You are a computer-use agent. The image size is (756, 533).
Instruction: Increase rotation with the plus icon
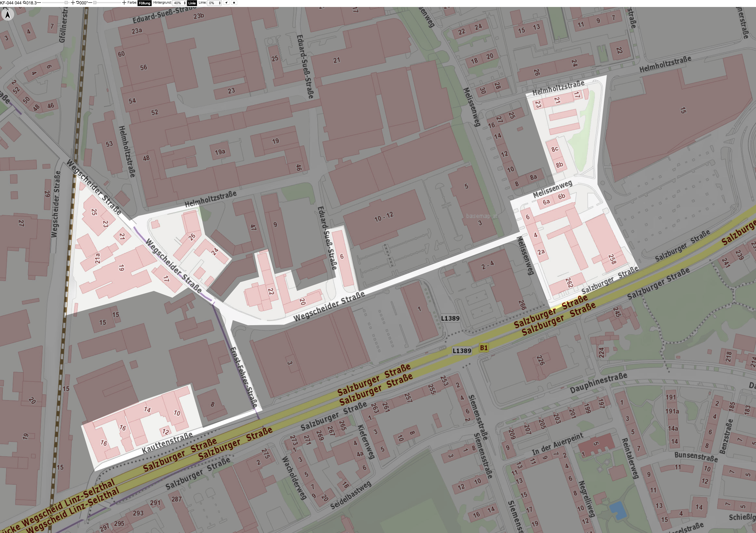tap(124, 3)
